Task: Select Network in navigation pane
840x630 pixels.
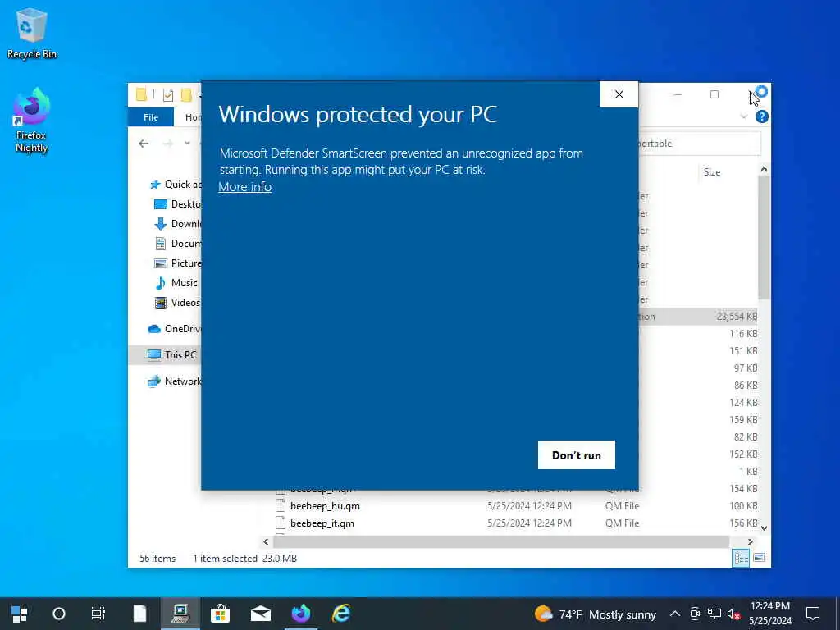Action: coord(174,381)
